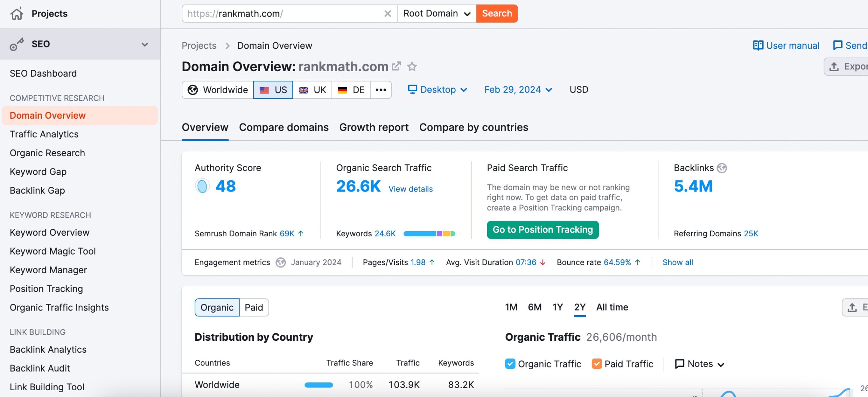Click the Backlinks globe info icon

(722, 168)
